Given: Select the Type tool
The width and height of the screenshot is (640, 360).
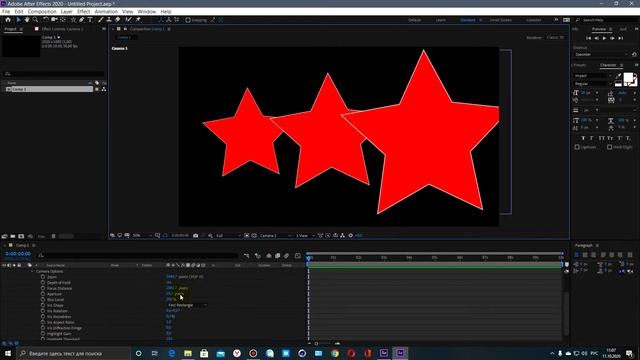Looking at the screenshot, I should pos(90,20).
